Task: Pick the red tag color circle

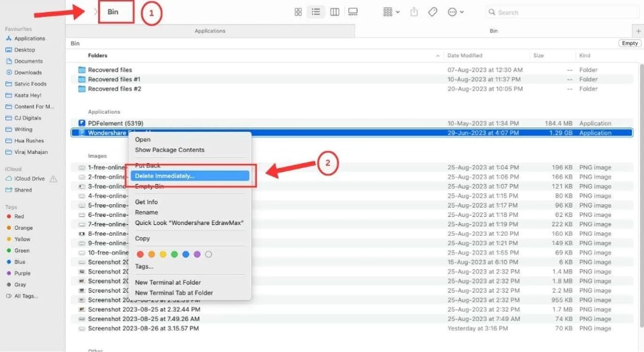Action: [140, 255]
